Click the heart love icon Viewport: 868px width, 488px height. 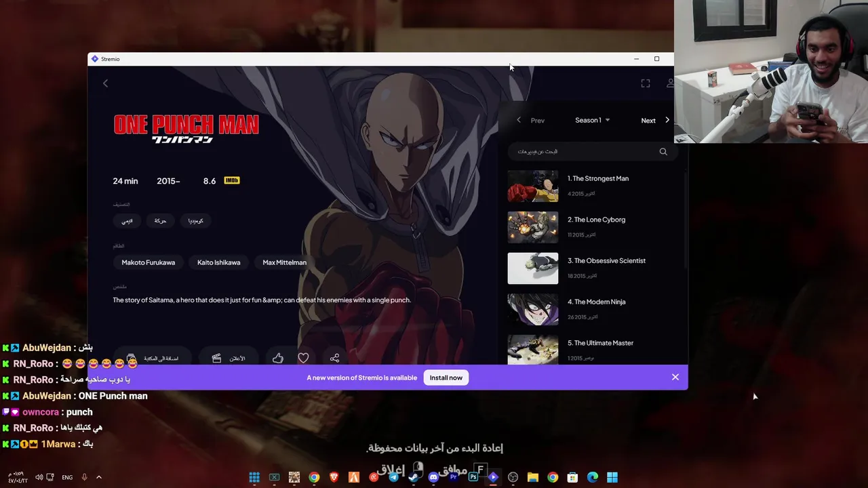point(303,358)
